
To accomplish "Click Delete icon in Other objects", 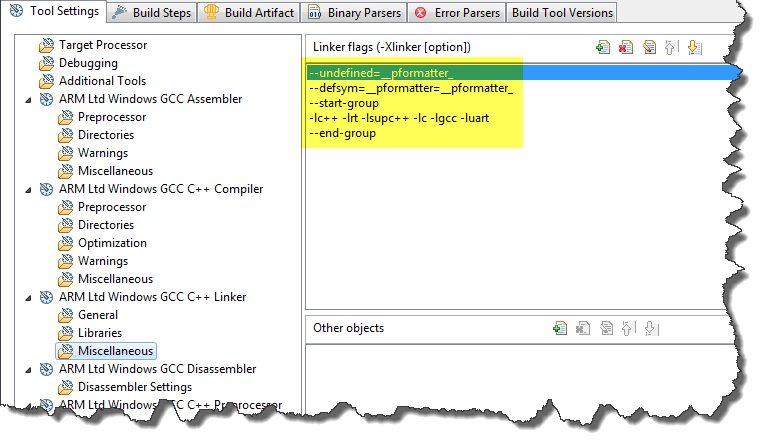I will point(584,328).
